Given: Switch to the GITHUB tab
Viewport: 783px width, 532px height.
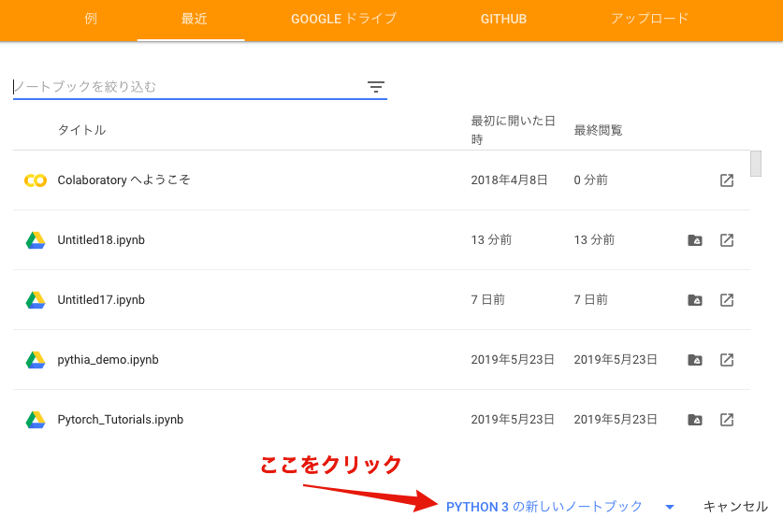Looking at the screenshot, I should (503, 19).
